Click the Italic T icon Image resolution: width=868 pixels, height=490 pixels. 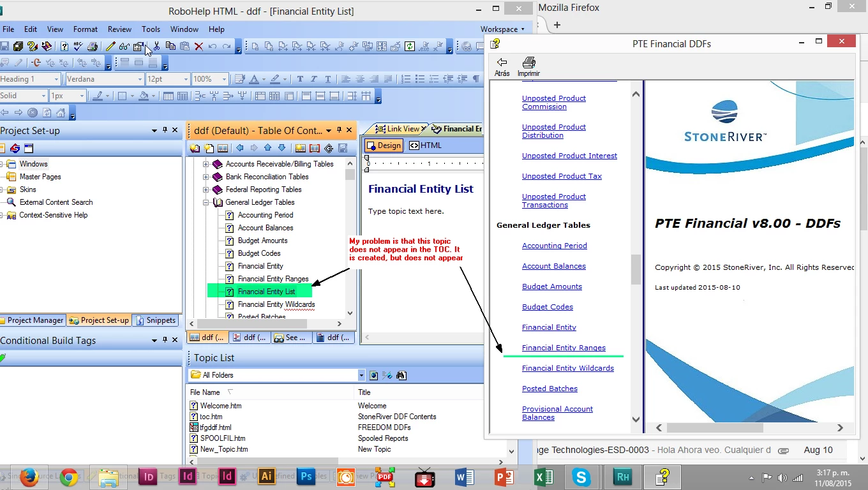point(314,79)
